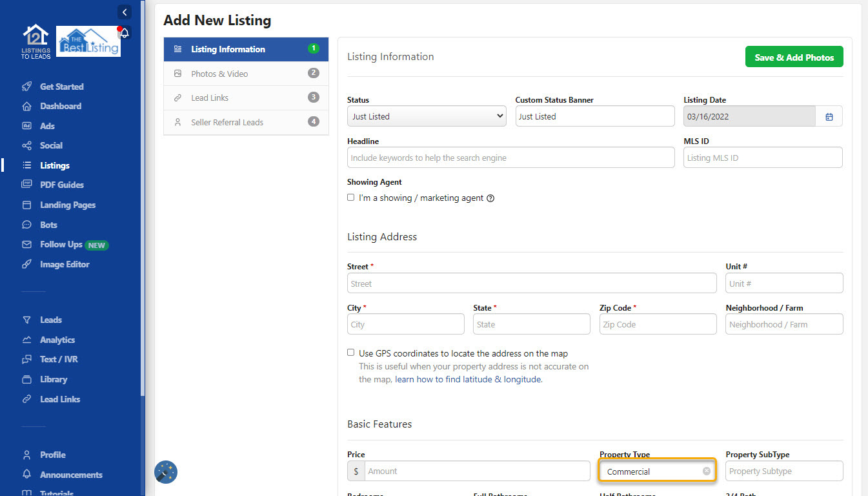Click inside the Headline input field
The height and width of the screenshot is (496, 868).
pos(510,157)
